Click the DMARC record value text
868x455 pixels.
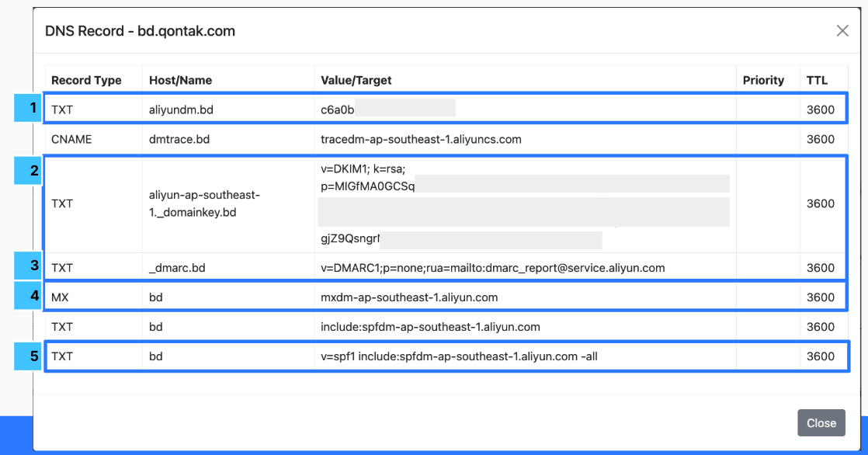[x=492, y=268]
